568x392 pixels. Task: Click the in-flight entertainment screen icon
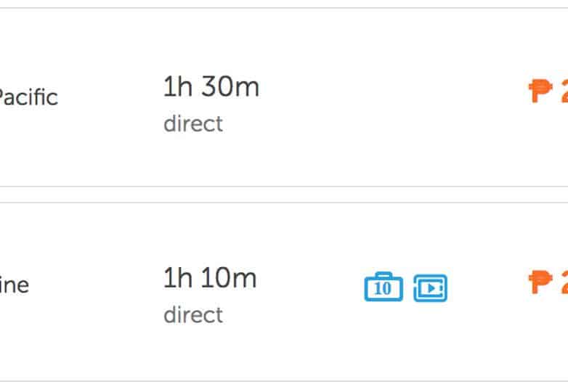click(431, 288)
